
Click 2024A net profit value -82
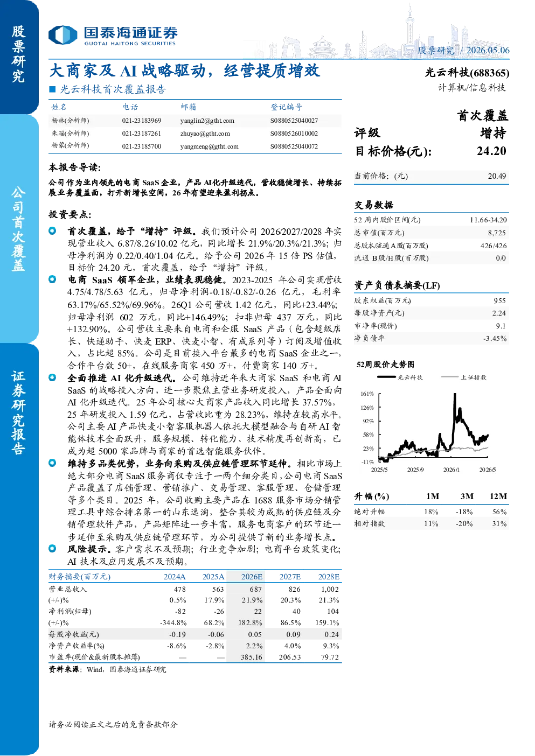(x=180, y=611)
